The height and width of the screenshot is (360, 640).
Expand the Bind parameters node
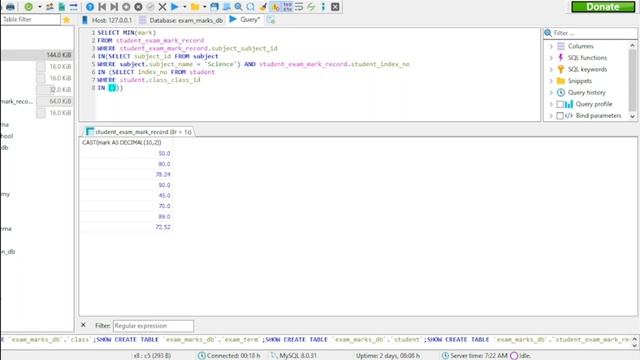pos(551,116)
